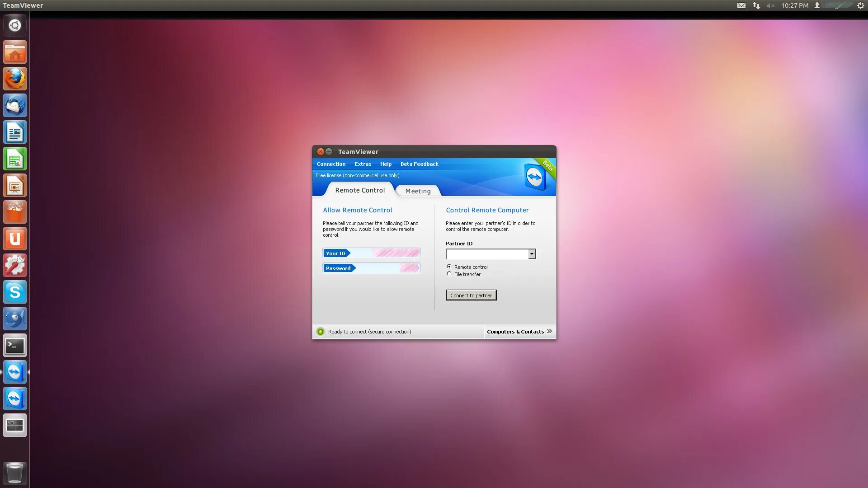Open the Beta Feedback menu
The height and width of the screenshot is (488, 868).
tap(419, 164)
